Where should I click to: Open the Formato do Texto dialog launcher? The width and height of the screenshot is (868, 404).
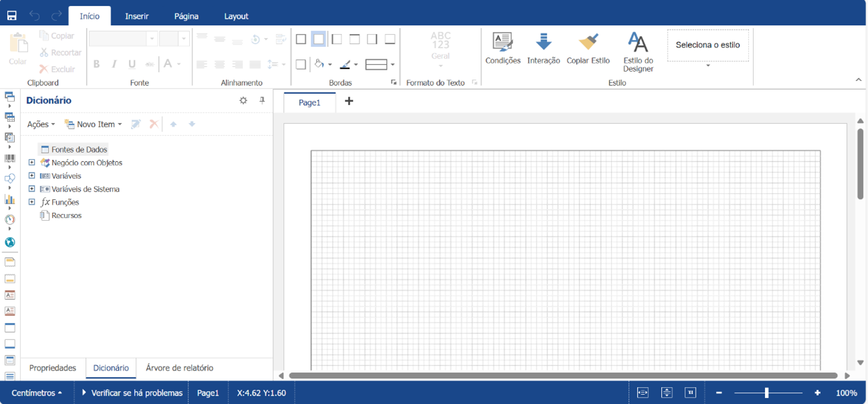click(x=474, y=82)
